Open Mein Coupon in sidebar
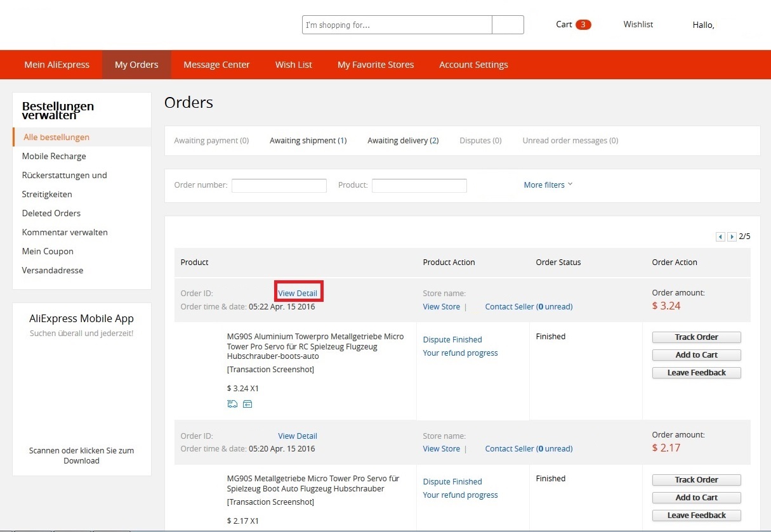Screen dimensions: 771x532 pyautogui.click(x=48, y=251)
